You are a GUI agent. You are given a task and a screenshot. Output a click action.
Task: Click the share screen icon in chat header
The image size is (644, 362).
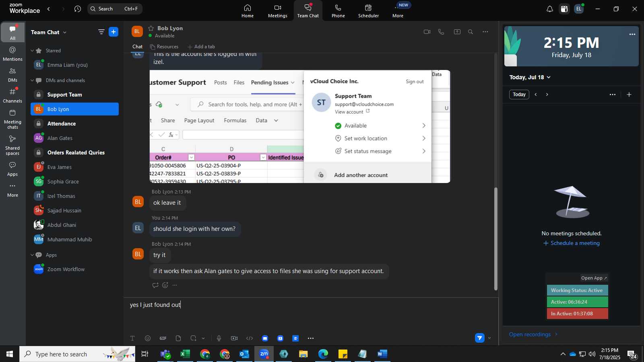click(x=457, y=32)
